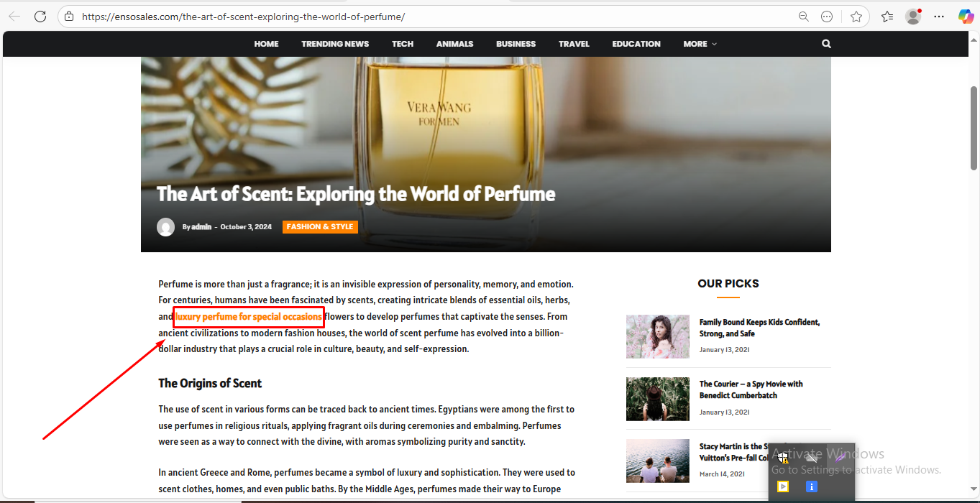Viewport: 980px width, 503px height.
Task: Open Edge Settings and more menu
Action: [x=939, y=16]
